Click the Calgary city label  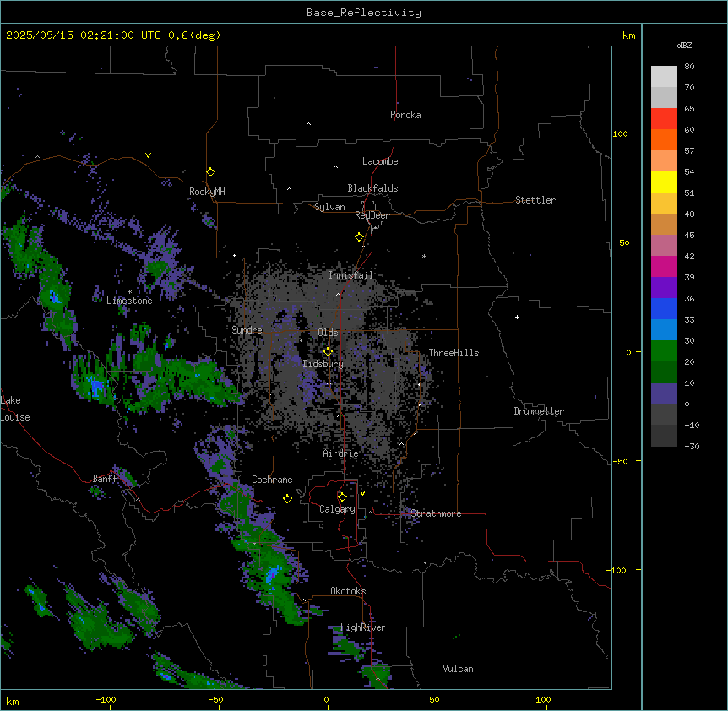pyautogui.click(x=337, y=509)
